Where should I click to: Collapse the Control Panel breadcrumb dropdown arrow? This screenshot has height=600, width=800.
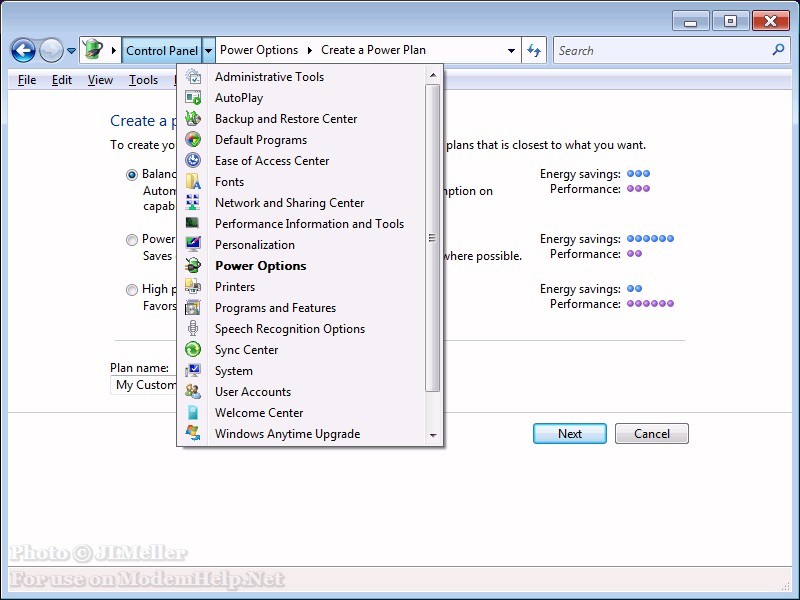(209, 51)
